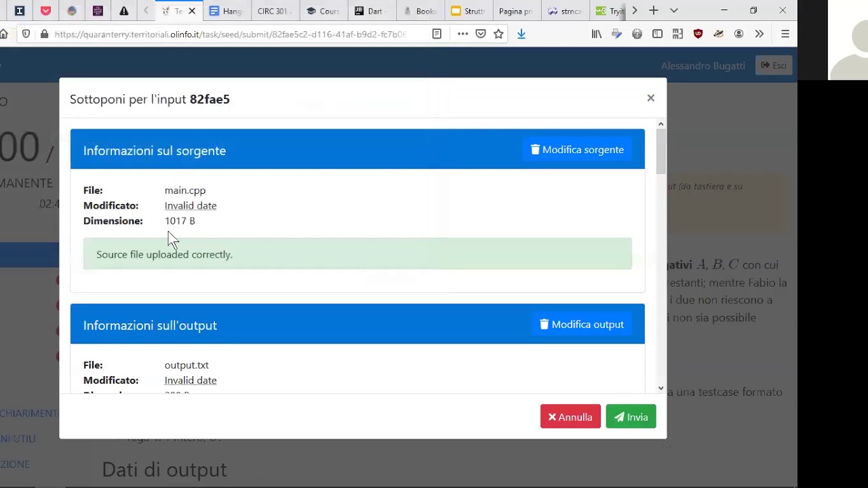Bookmark this page with star icon
This screenshot has width=868, height=488.
[x=498, y=34]
